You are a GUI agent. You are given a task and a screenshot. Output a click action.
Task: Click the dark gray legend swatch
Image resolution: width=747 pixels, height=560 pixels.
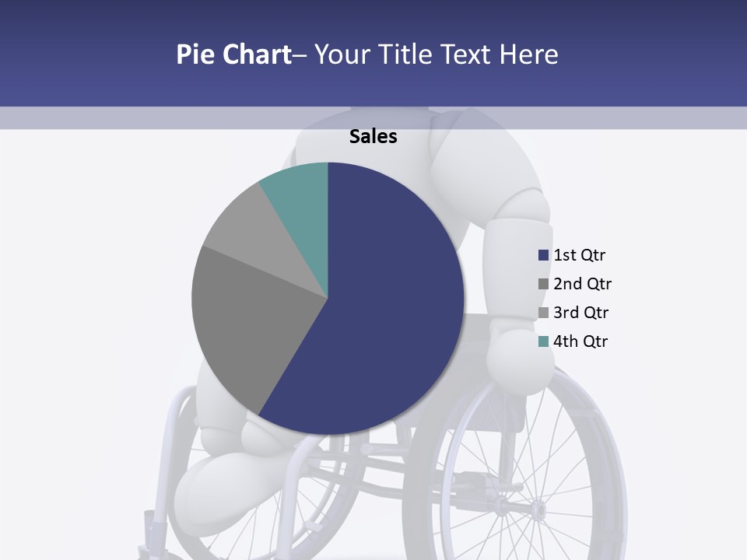click(x=544, y=284)
